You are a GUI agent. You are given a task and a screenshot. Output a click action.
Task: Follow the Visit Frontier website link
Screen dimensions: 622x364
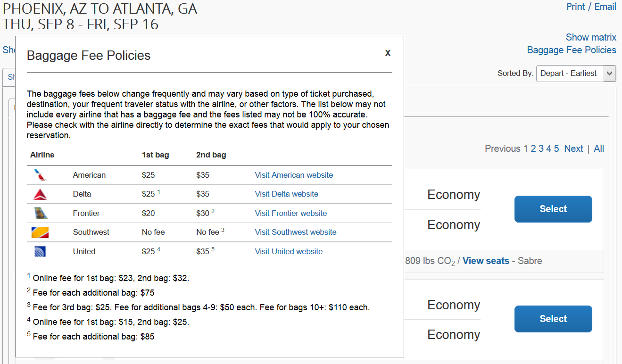click(x=290, y=214)
